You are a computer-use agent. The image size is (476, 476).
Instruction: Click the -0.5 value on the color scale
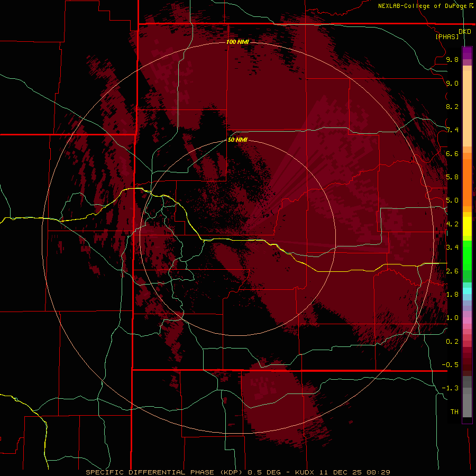450,365
